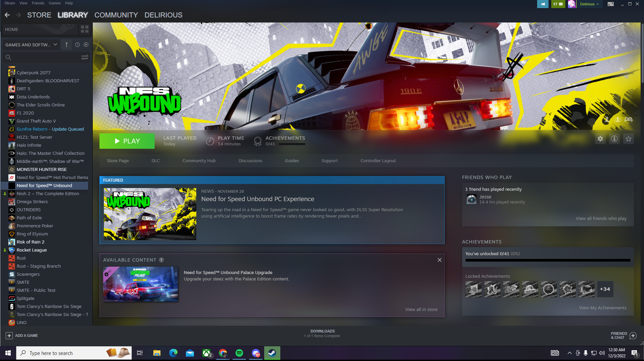Toggle Big Picture mode icon
Viewport: 644px width, 361px height.
tap(611, 4)
